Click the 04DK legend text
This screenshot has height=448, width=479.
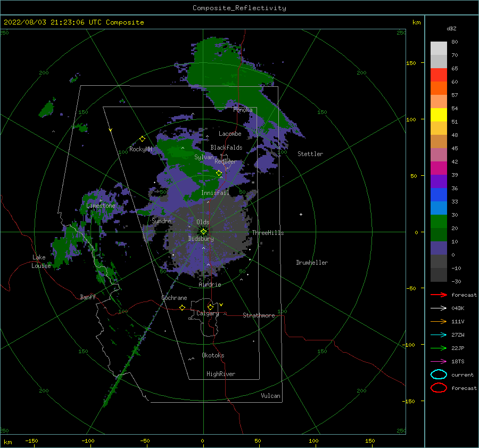tap(458, 308)
